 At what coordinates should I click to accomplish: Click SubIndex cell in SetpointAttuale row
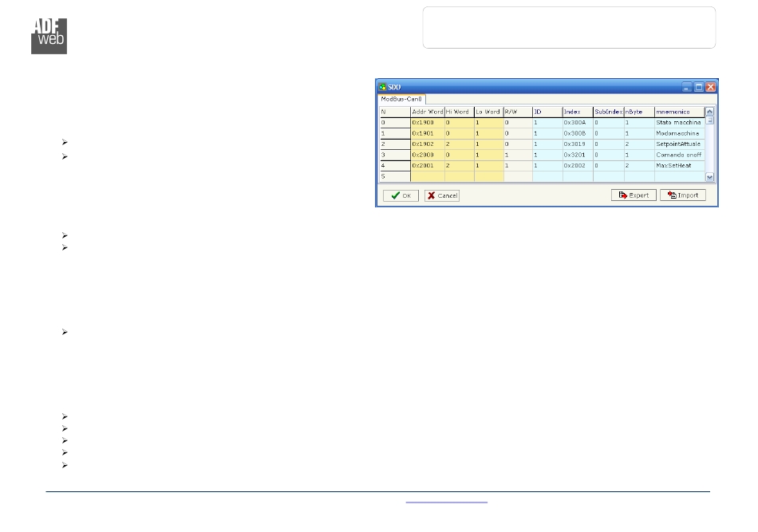point(609,144)
